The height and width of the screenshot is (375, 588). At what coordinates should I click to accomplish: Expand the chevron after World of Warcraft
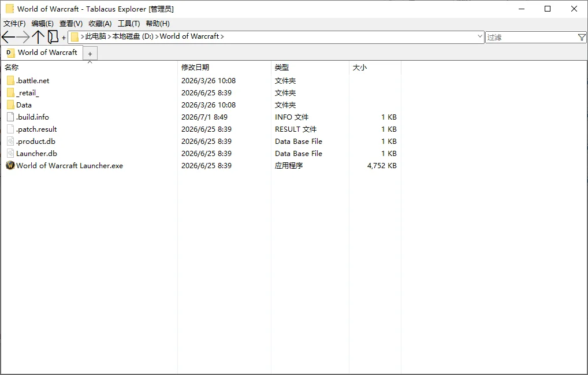point(222,37)
